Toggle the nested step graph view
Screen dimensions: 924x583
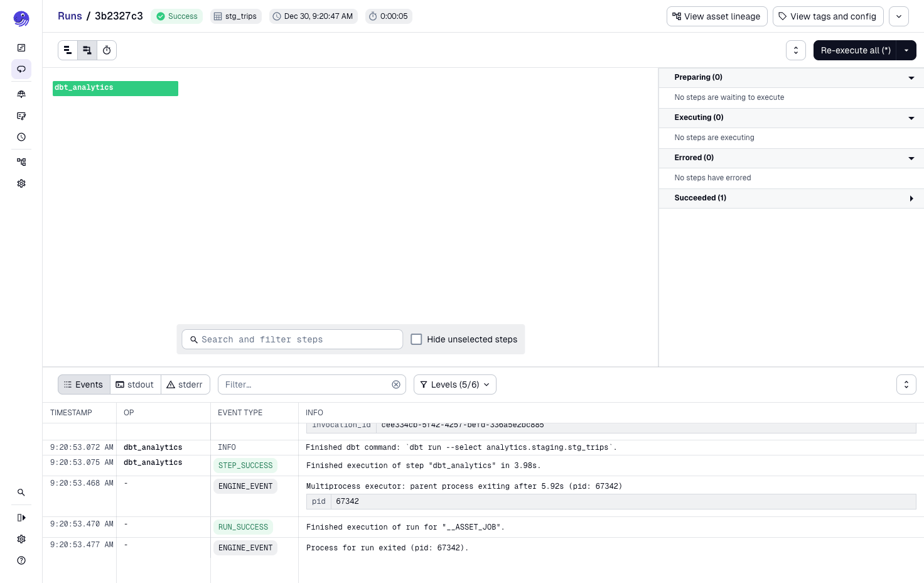pyautogui.click(x=87, y=50)
